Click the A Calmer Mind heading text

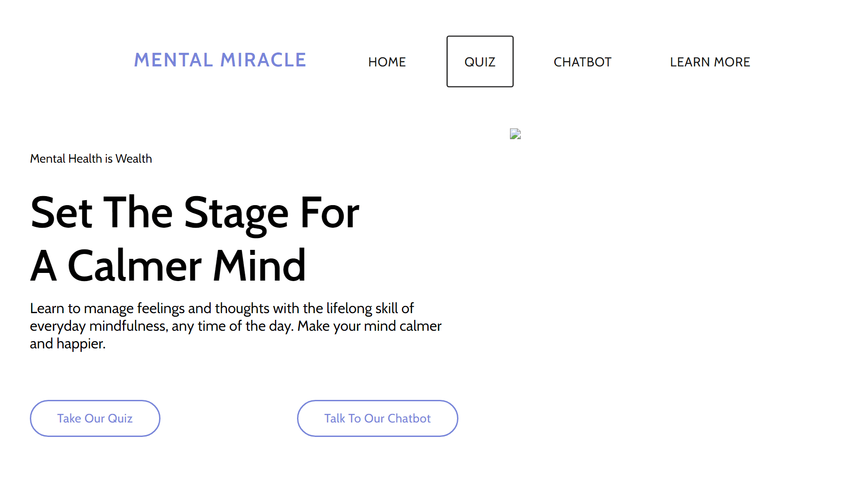point(168,266)
